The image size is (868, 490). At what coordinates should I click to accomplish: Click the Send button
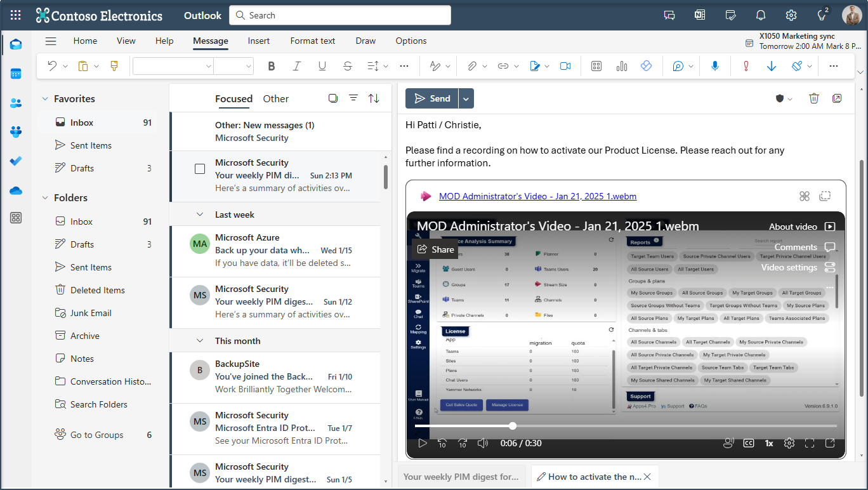coord(432,98)
